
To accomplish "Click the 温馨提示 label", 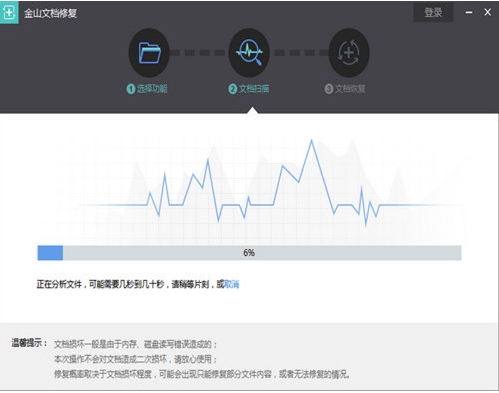I will (x=30, y=343).
